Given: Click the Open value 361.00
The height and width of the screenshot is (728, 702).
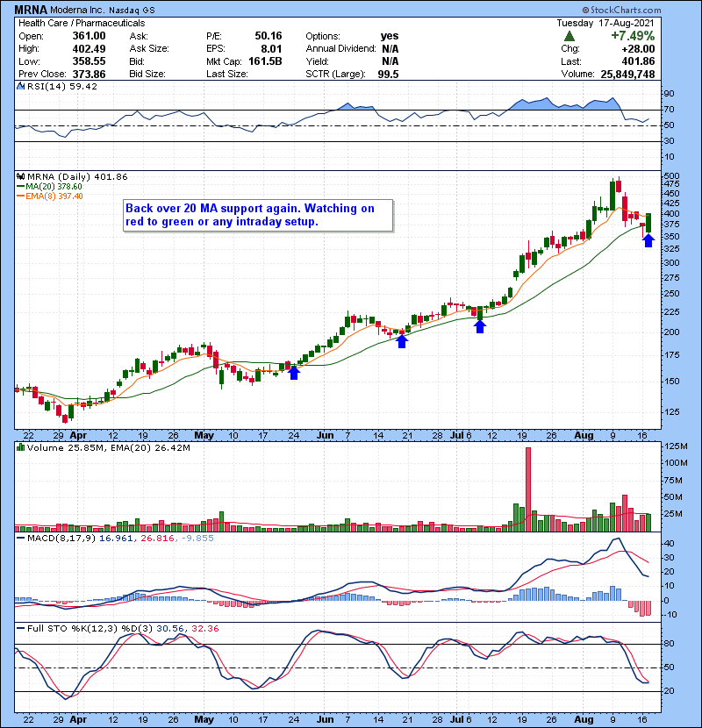Looking at the screenshot, I should point(89,36).
